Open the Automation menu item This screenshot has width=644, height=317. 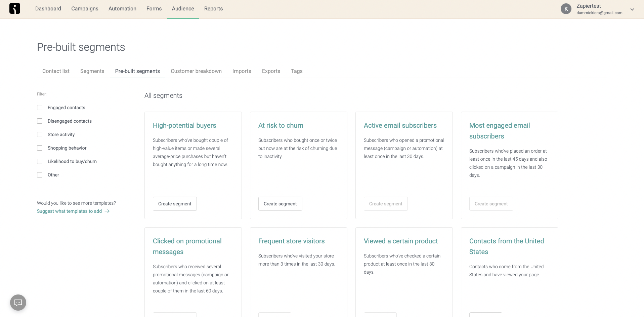pyautogui.click(x=122, y=8)
